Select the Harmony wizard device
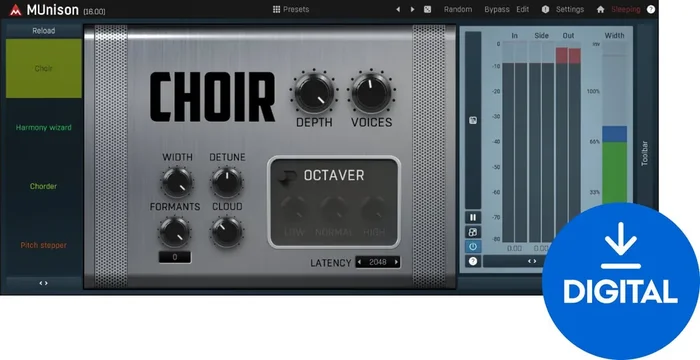The width and height of the screenshot is (700, 360). click(43, 127)
